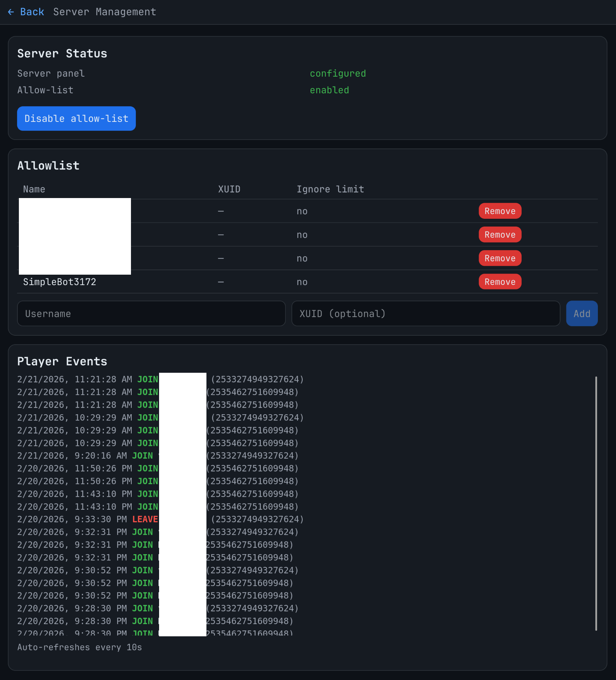
Task: Focus the Username input field
Action: click(151, 314)
